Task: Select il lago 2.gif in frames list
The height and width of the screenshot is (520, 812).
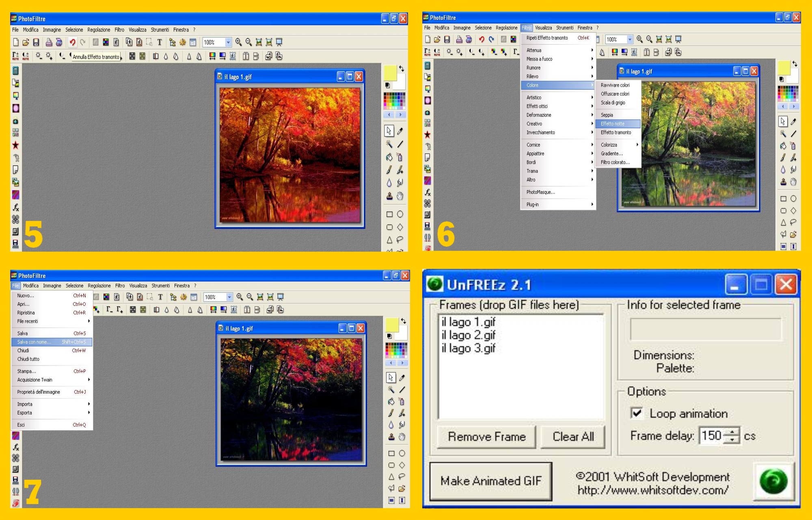Action: coord(469,335)
